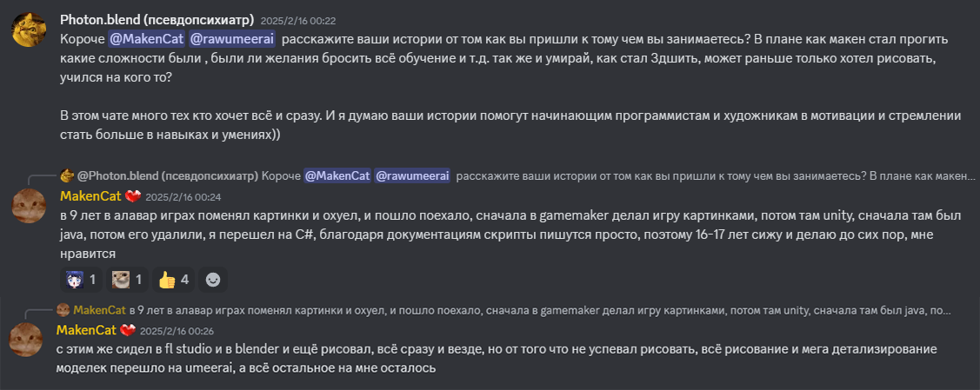The image size is (980, 390).
Task: Click the small MakenCat avatar in the lower reply preview
Action: (63, 310)
